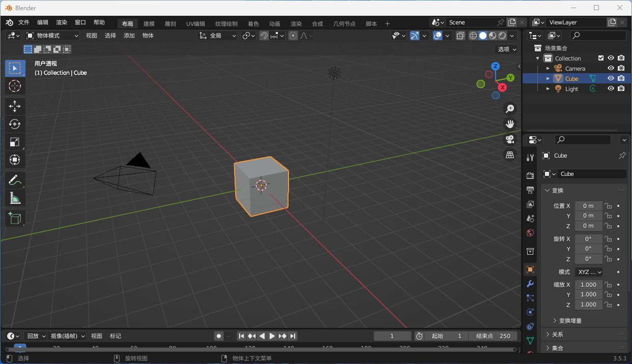Select the Measure tool
The height and width of the screenshot is (364, 632).
[x=15, y=198]
